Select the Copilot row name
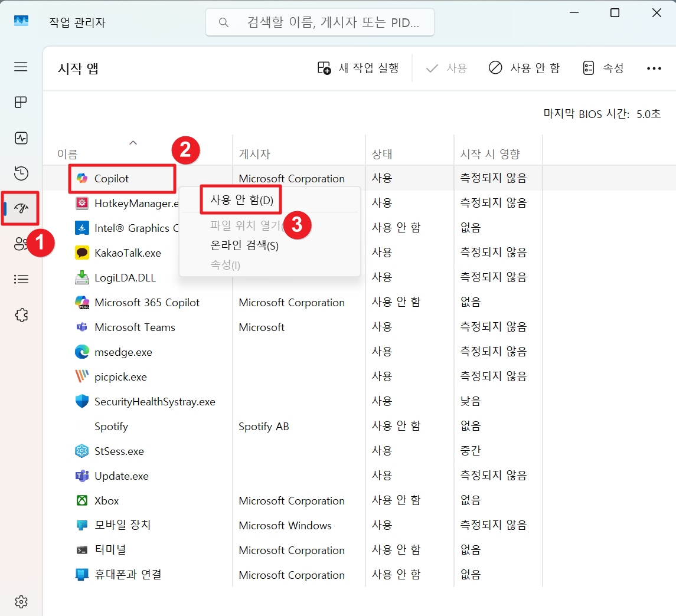Image resolution: width=676 pixels, height=616 pixels. pyautogui.click(x=111, y=178)
